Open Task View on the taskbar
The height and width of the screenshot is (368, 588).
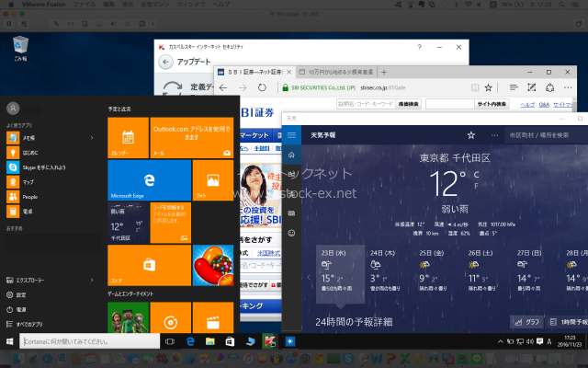(170, 341)
